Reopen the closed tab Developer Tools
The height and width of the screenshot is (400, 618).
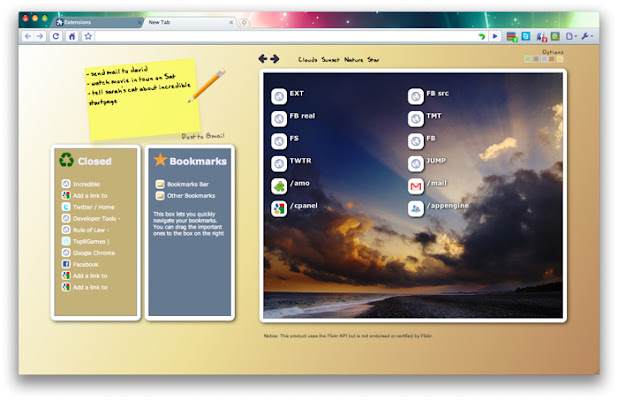point(91,218)
